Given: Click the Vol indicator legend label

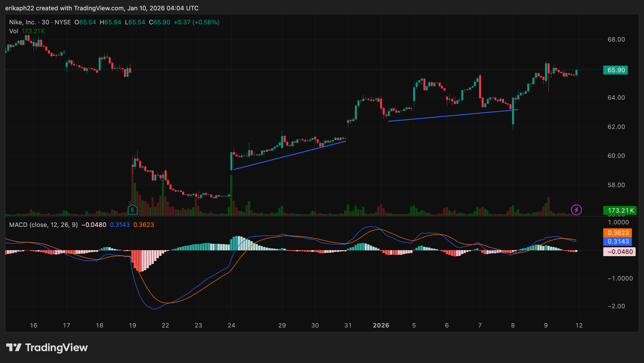Looking at the screenshot, I should (x=13, y=31).
